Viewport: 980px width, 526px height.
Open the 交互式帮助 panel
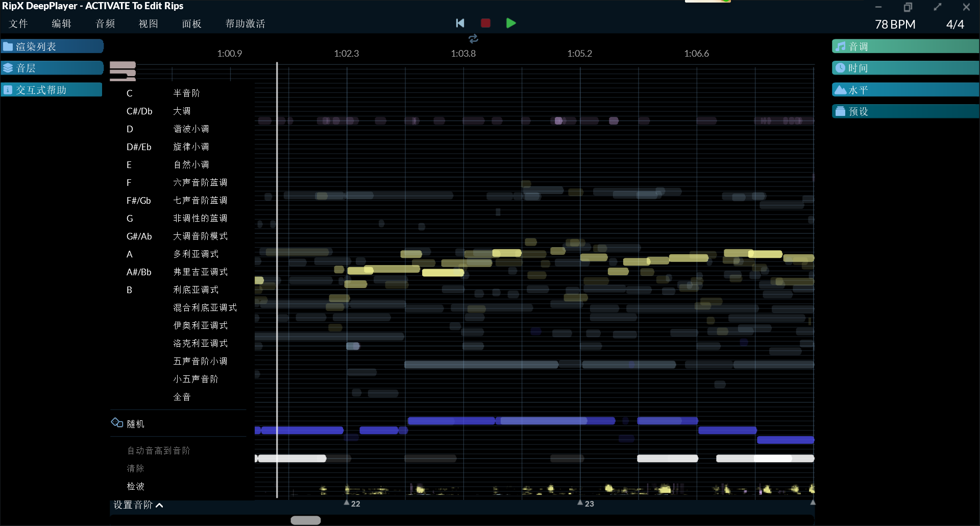click(52, 90)
